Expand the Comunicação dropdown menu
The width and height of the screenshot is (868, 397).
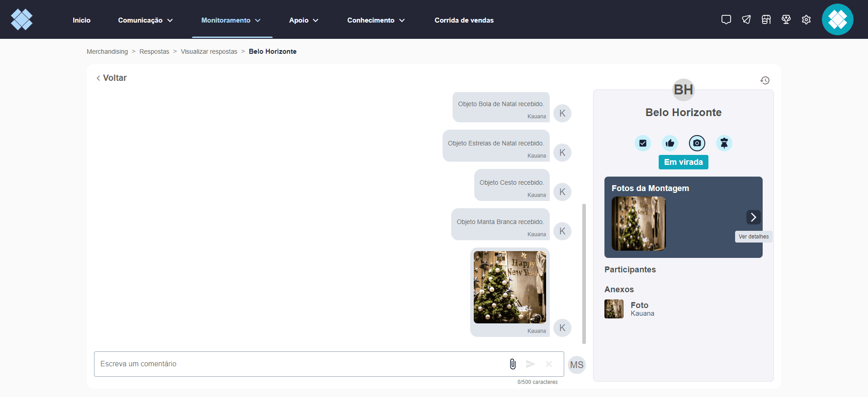click(146, 20)
